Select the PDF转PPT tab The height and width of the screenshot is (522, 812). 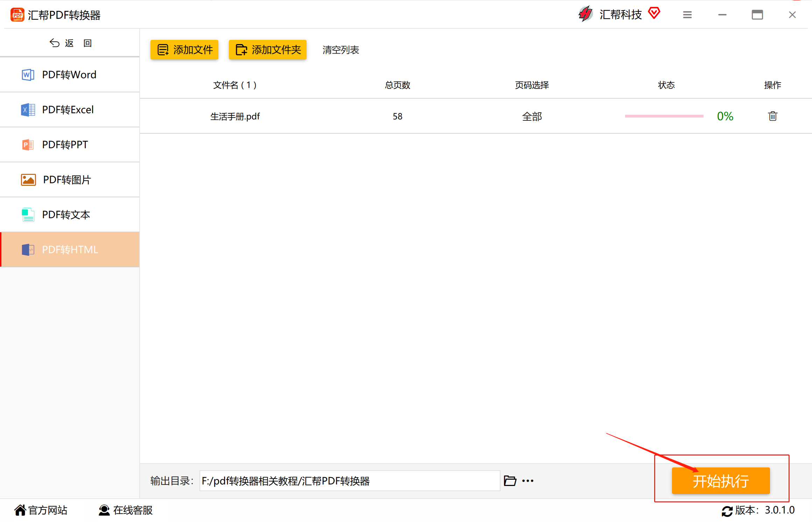click(x=70, y=144)
